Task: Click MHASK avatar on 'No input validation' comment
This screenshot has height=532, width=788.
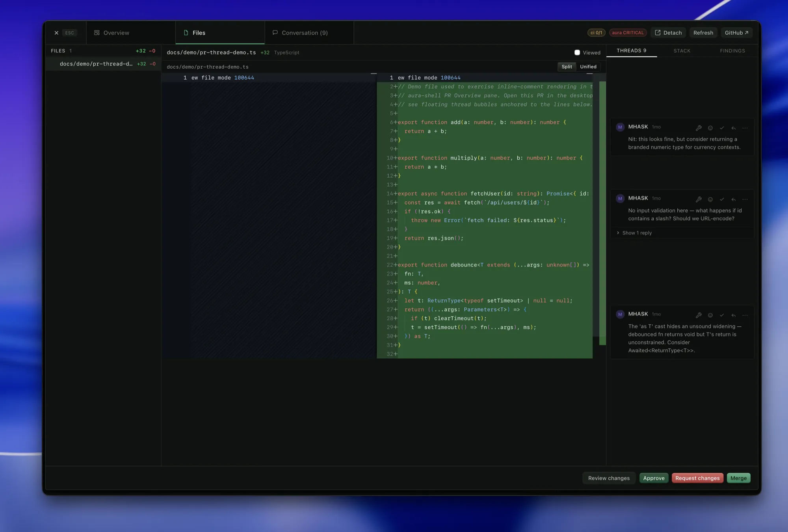Action: point(620,198)
